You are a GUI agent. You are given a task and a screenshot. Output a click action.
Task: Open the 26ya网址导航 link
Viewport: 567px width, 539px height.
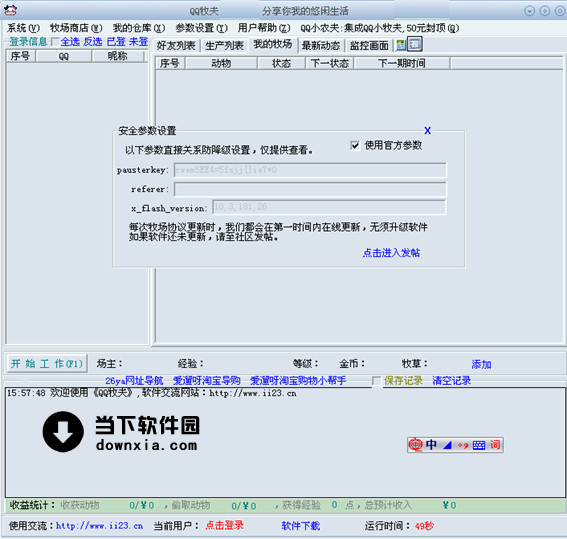134,381
